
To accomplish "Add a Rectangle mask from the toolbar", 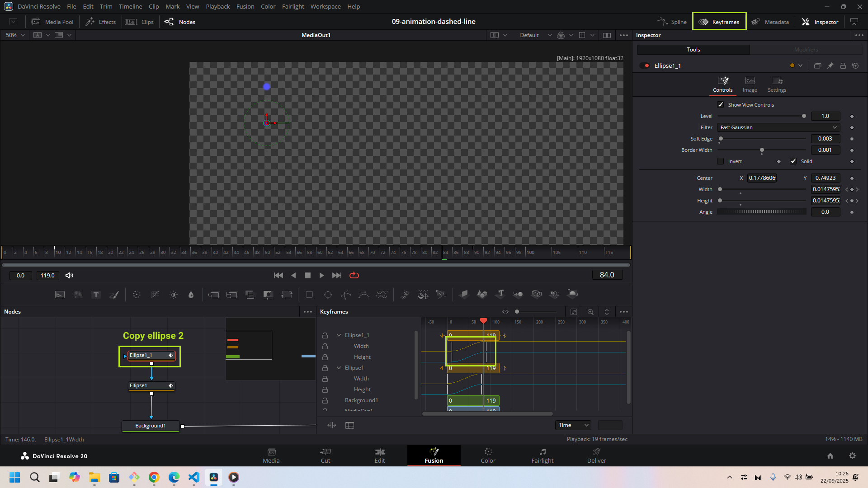I will tap(310, 295).
